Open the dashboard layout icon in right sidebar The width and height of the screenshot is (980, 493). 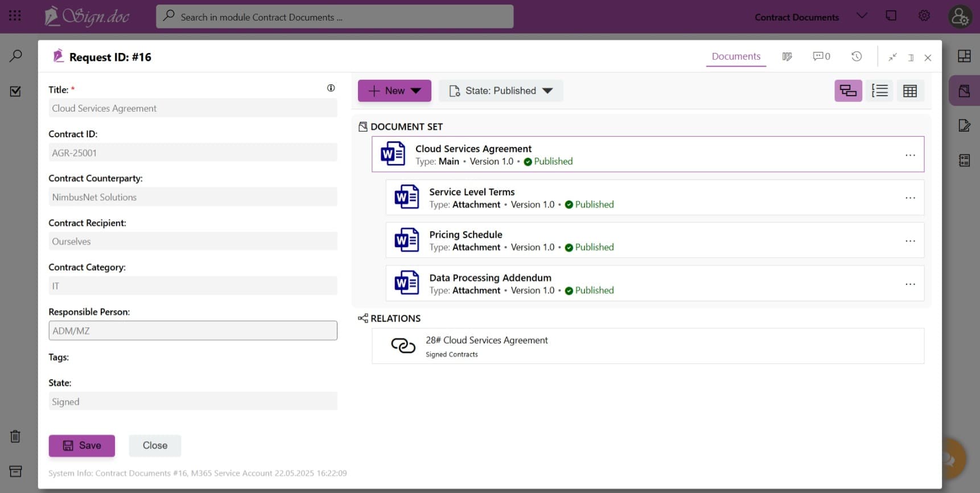click(x=964, y=56)
